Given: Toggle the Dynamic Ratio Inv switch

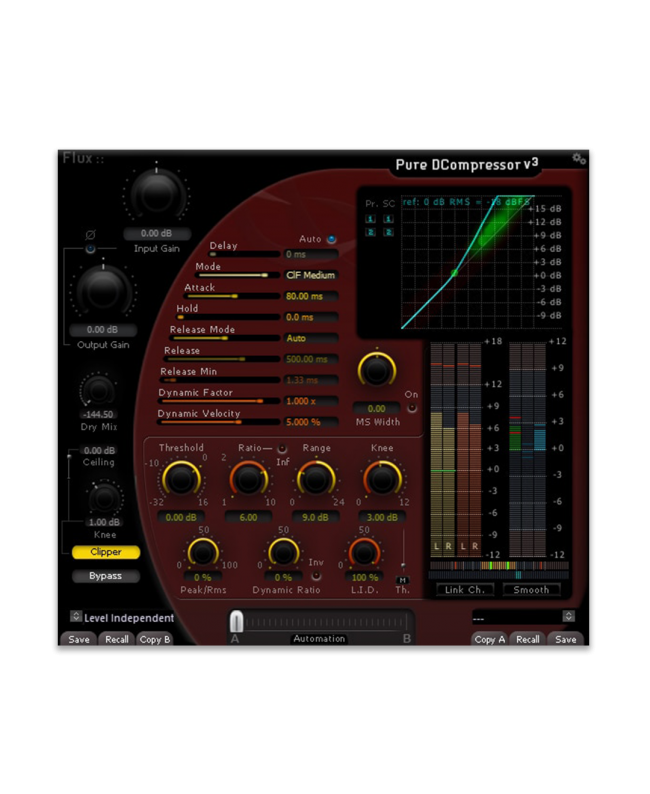Looking at the screenshot, I should point(316,576).
